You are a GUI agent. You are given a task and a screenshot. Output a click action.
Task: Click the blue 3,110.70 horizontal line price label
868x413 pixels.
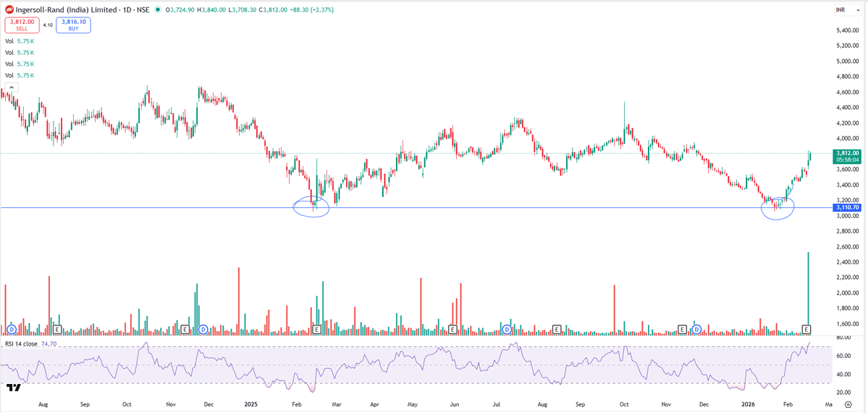(847, 207)
